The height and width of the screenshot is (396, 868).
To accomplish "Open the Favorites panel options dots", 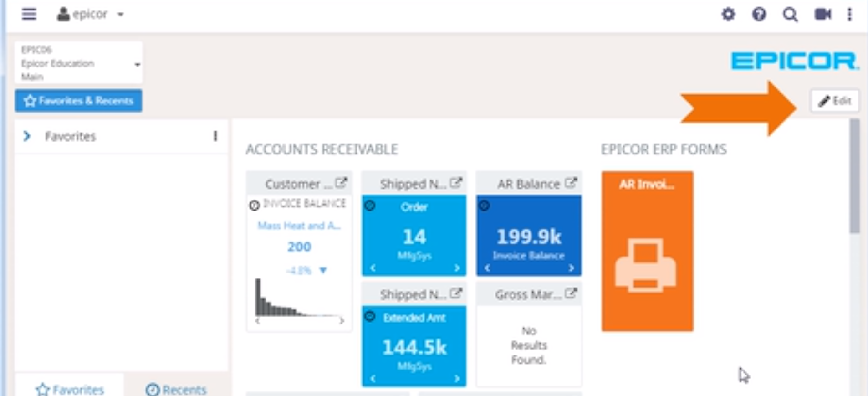I will click(x=215, y=136).
